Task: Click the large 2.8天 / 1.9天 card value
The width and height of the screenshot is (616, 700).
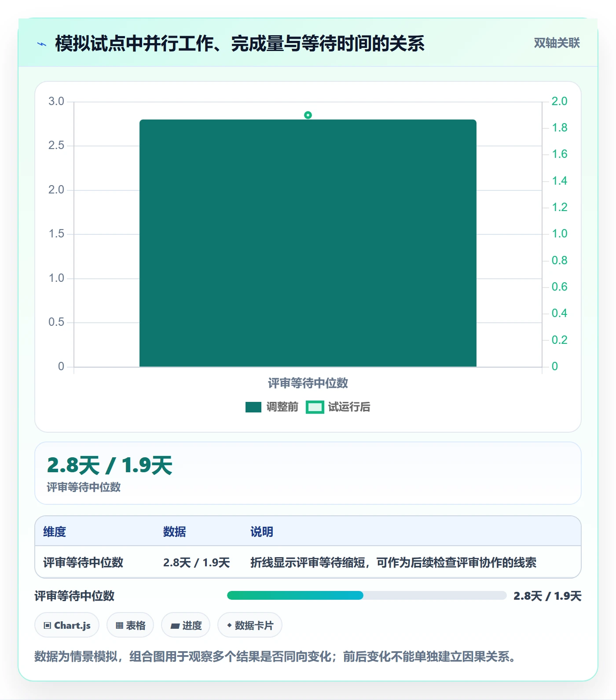Action: (110, 465)
